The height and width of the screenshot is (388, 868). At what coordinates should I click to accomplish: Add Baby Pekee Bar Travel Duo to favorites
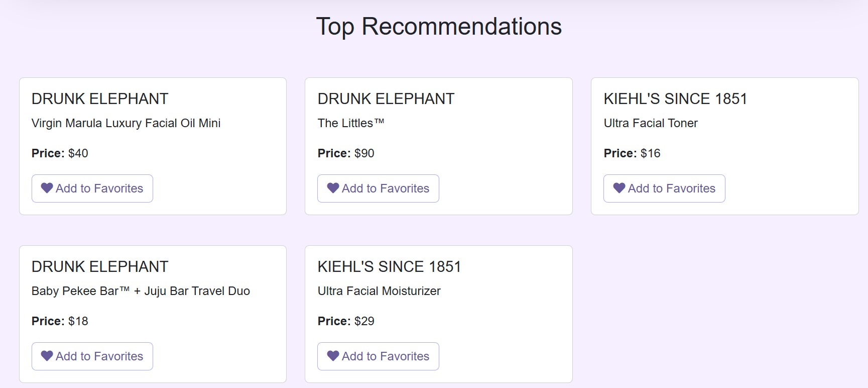[x=92, y=356]
